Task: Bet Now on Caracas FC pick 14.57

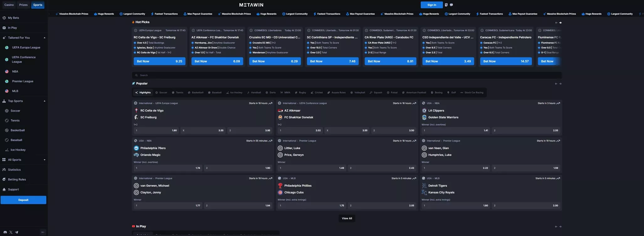Action: 506,61
